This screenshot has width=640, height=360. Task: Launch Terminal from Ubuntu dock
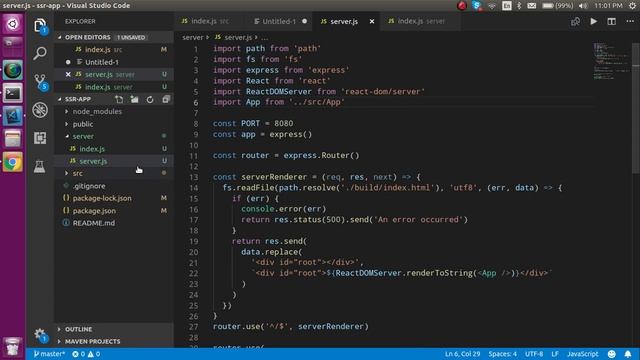click(13, 93)
